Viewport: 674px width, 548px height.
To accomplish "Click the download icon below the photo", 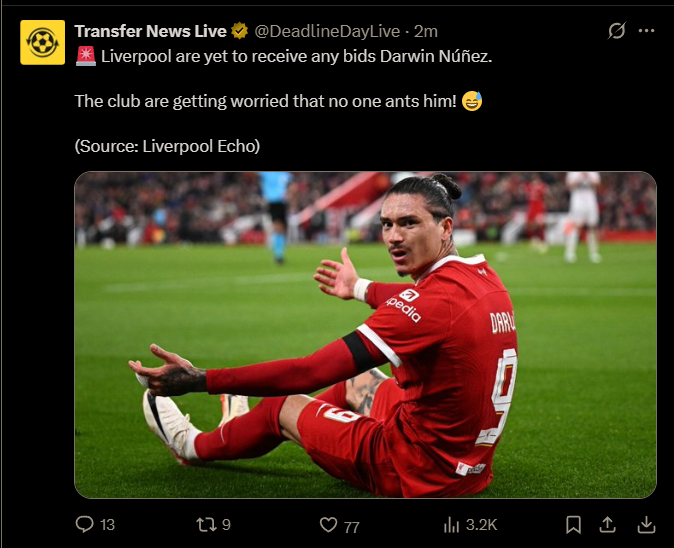I will click(x=646, y=525).
